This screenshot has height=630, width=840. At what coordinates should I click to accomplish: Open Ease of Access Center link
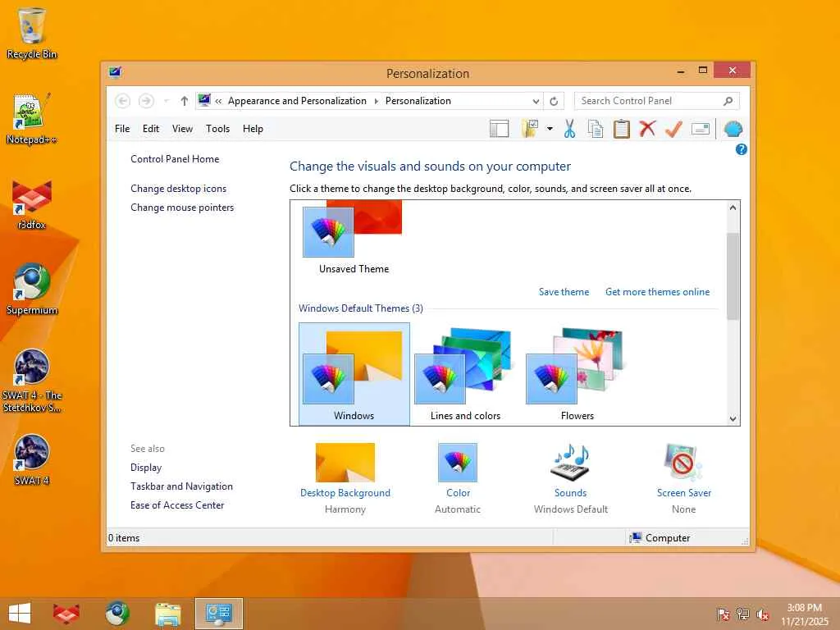coord(177,505)
